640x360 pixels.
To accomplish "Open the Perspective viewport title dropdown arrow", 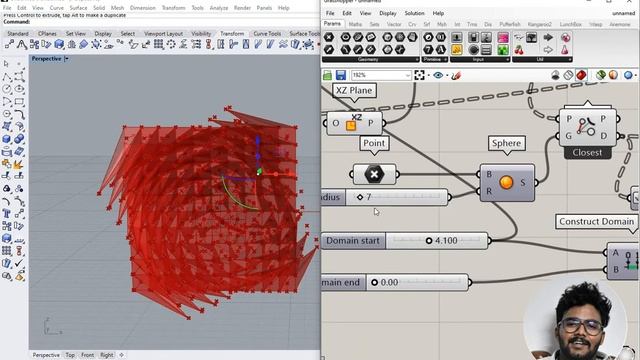I will coord(67,59).
